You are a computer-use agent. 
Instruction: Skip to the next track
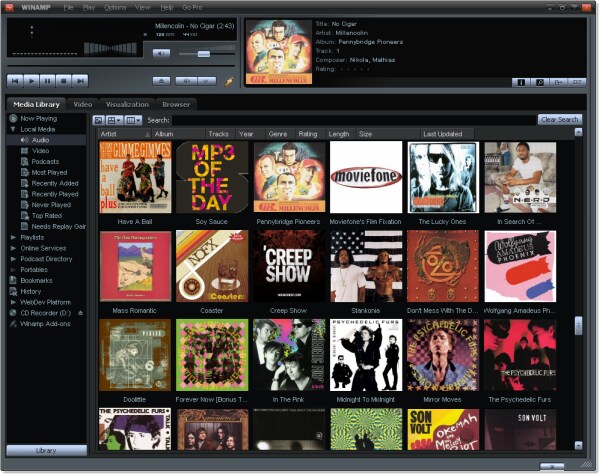click(x=80, y=81)
